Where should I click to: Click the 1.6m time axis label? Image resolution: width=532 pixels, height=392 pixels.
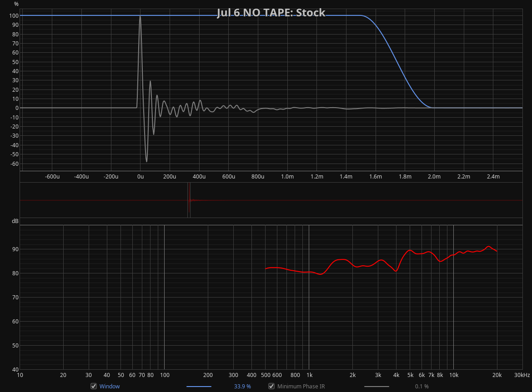point(375,177)
